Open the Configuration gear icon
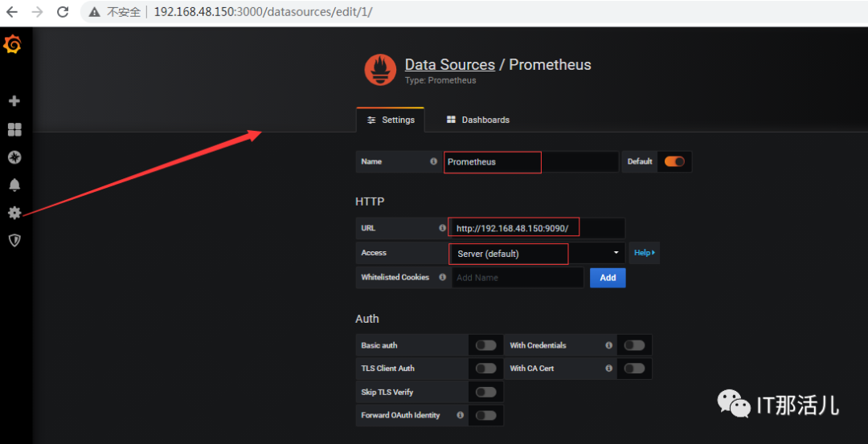868x444 pixels. pos(15,213)
